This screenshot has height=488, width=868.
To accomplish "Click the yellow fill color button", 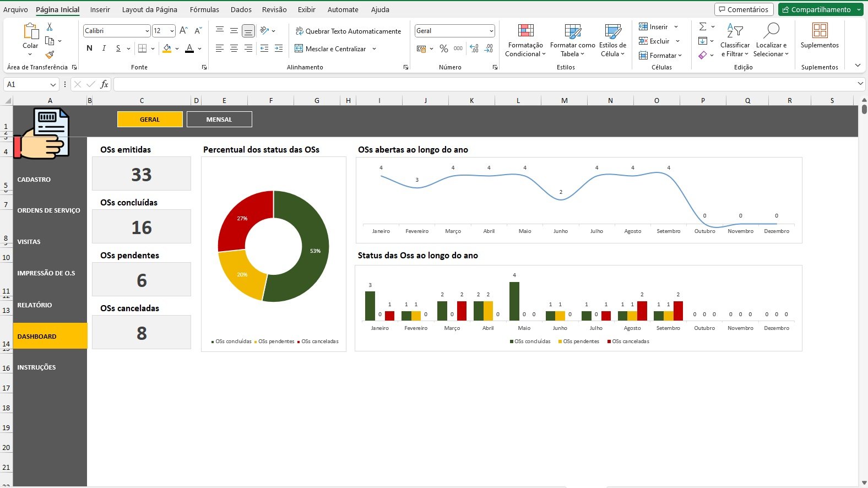I will click(167, 48).
